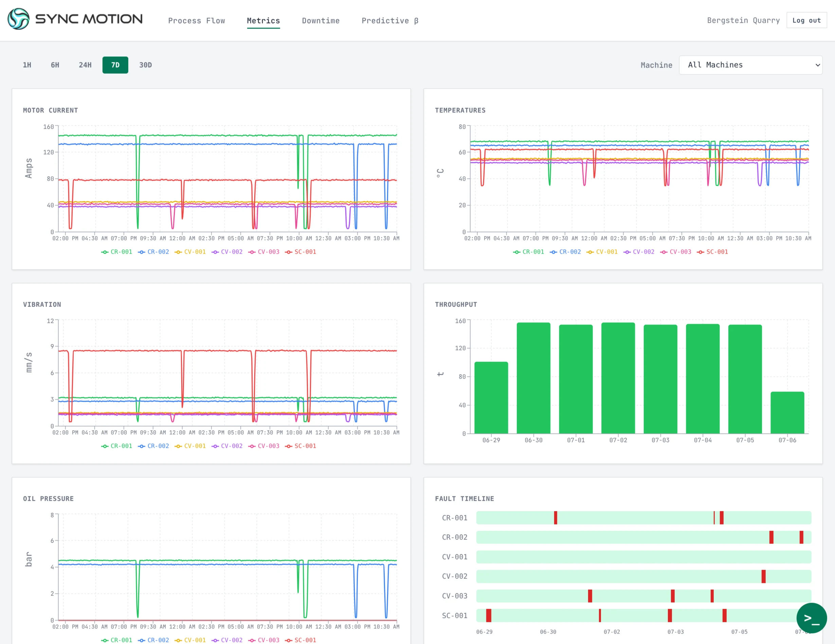Click the FAULT TIMELINE heading

(465, 499)
